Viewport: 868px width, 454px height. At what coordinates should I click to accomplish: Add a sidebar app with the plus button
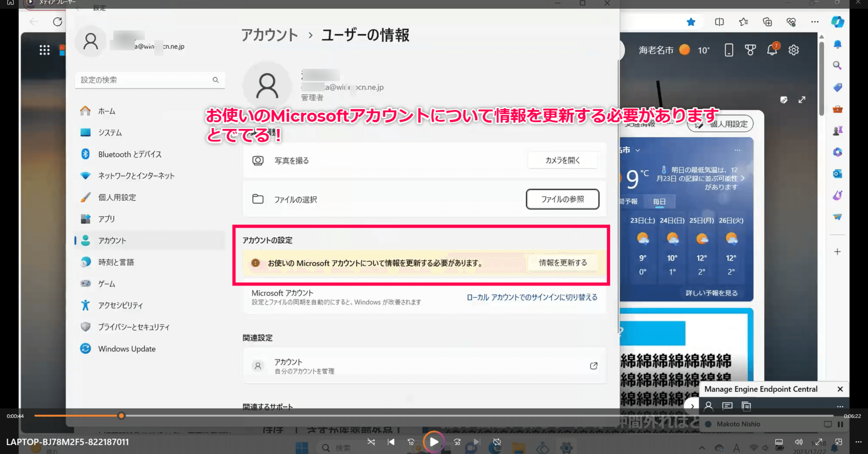[x=837, y=251]
